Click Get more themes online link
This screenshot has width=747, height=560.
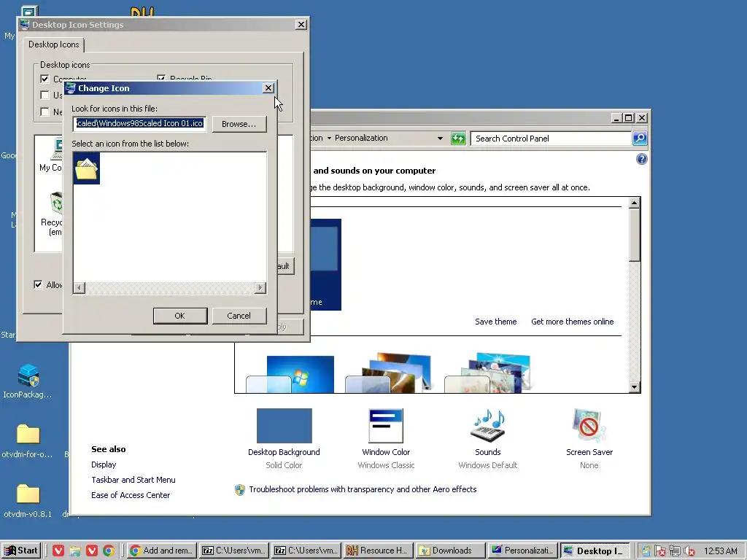(572, 322)
